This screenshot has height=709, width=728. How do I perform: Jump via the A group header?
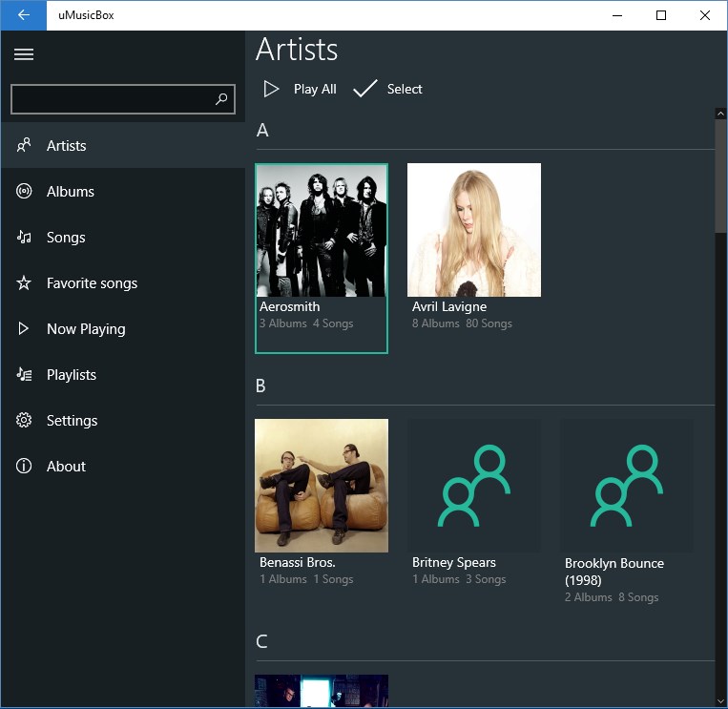[262, 131]
